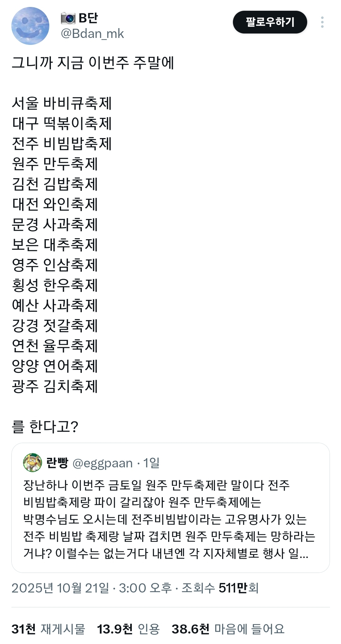This screenshot has width=341, height=644.
Task: View the 조회수 511만회 view count
Action: coord(220,588)
